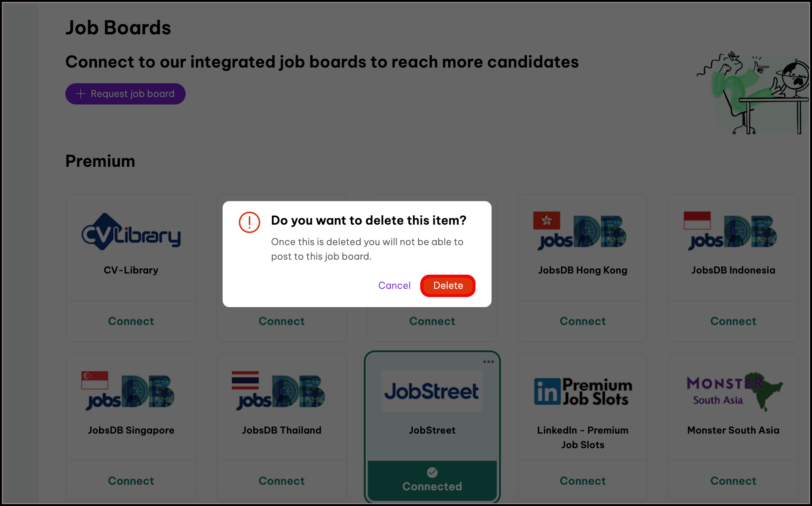Connect LinkedIn Premium Job Slots board
The image size is (812, 506).
click(x=582, y=481)
